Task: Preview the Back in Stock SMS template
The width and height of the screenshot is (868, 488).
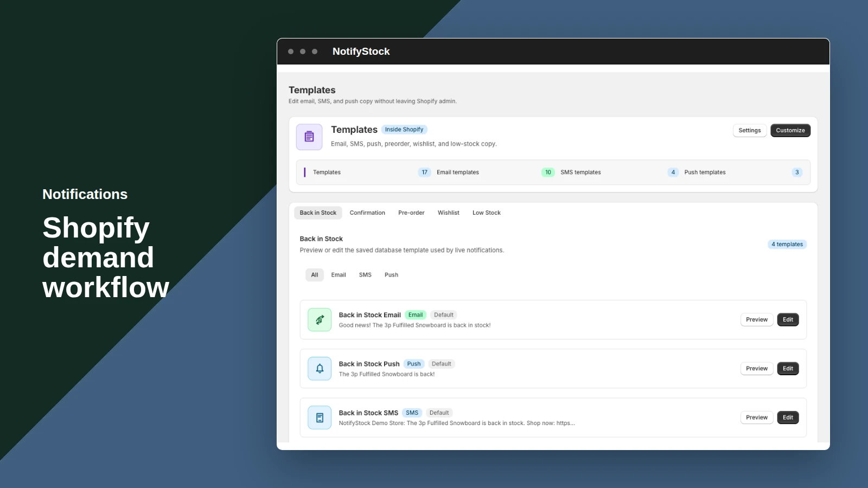Action: click(x=757, y=418)
